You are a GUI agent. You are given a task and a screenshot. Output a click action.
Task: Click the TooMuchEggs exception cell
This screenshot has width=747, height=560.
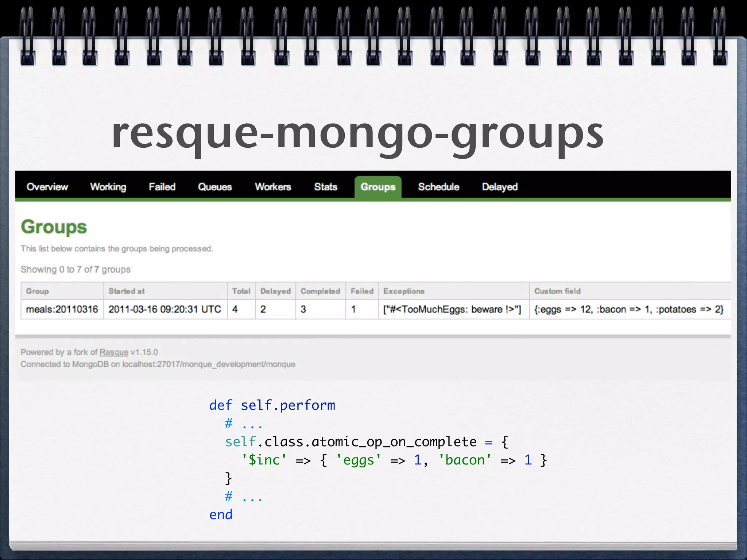click(453, 310)
